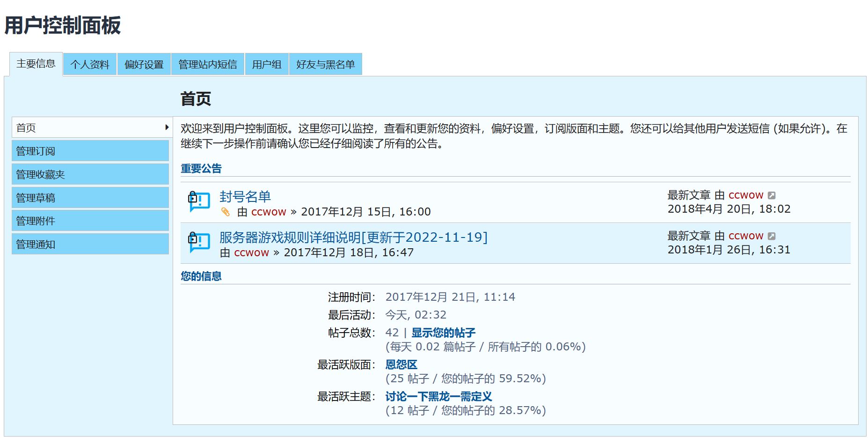
Task: Open the 封号名单 announcement
Action: point(245,197)
